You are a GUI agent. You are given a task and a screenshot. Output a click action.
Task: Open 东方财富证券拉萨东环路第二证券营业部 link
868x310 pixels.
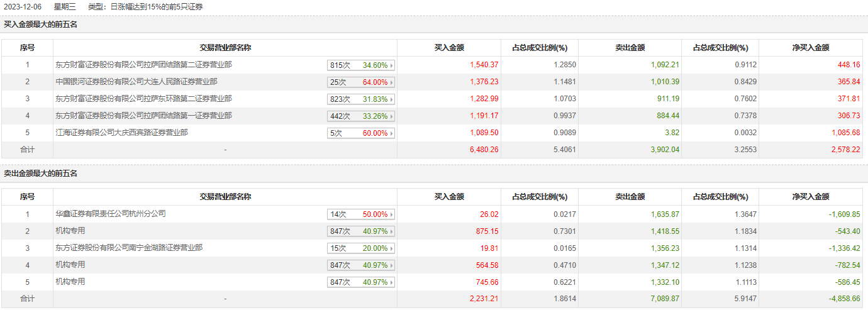click(143, 99)
